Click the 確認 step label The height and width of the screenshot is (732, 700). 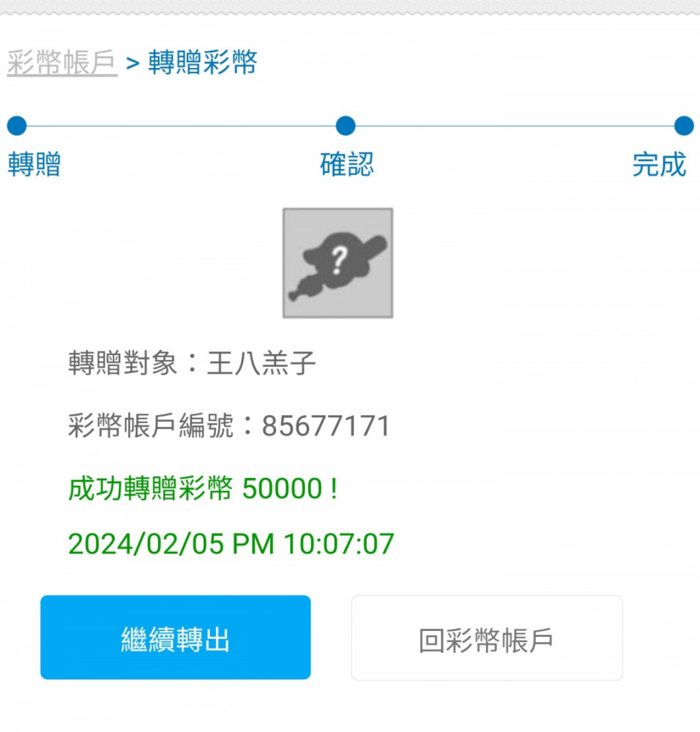(346, 164)
